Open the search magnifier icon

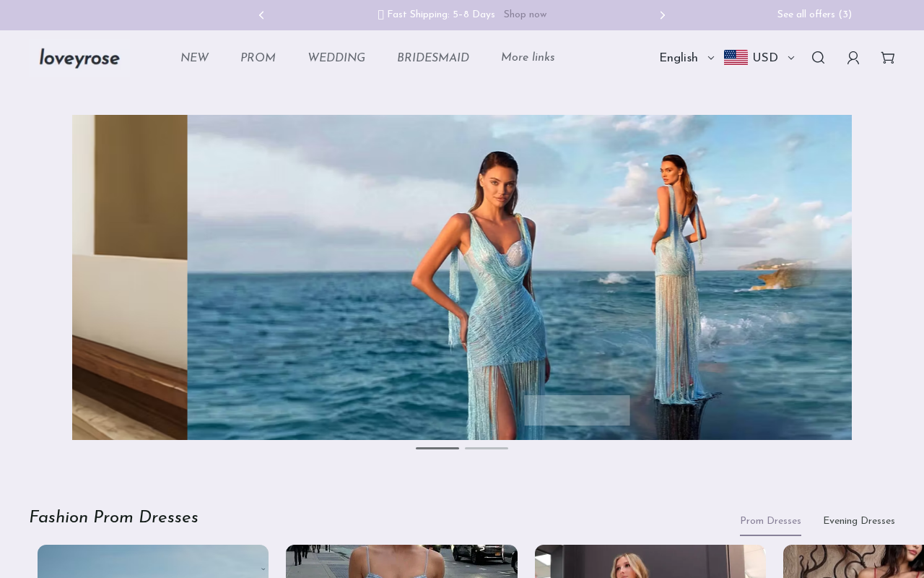[818, 58]
